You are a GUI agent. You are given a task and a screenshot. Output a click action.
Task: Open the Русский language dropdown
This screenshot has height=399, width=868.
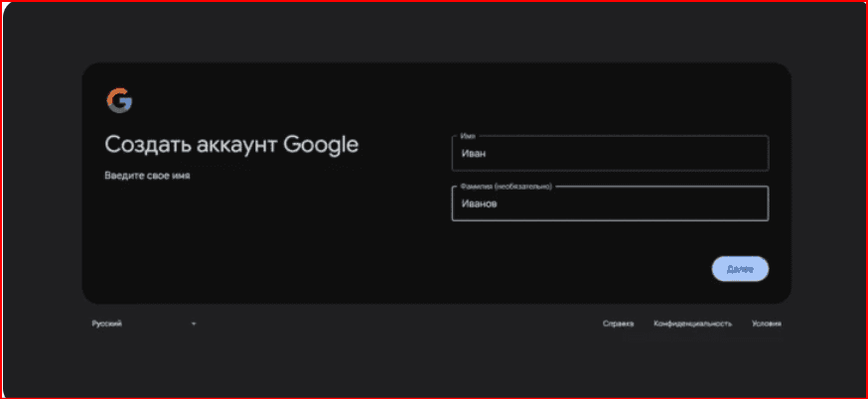pos(144,324)
